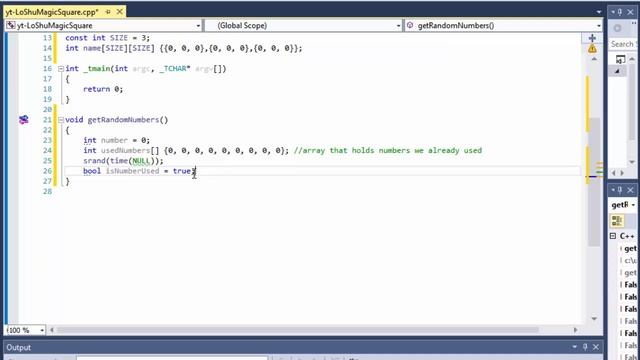Click the editor horizontal scrollbar thumb

pyautogui.click(x=298, y=330)
